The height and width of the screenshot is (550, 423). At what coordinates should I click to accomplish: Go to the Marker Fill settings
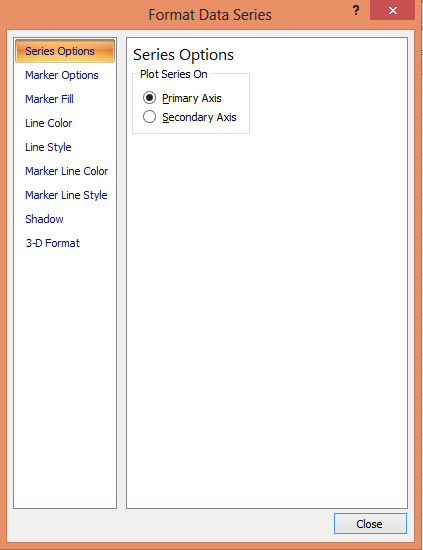click(49, 99)
